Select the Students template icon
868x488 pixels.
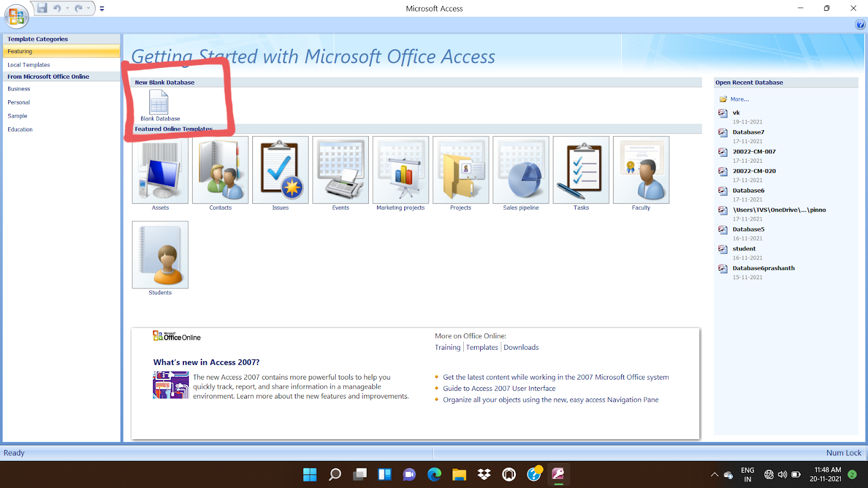(x=160, y=254)
